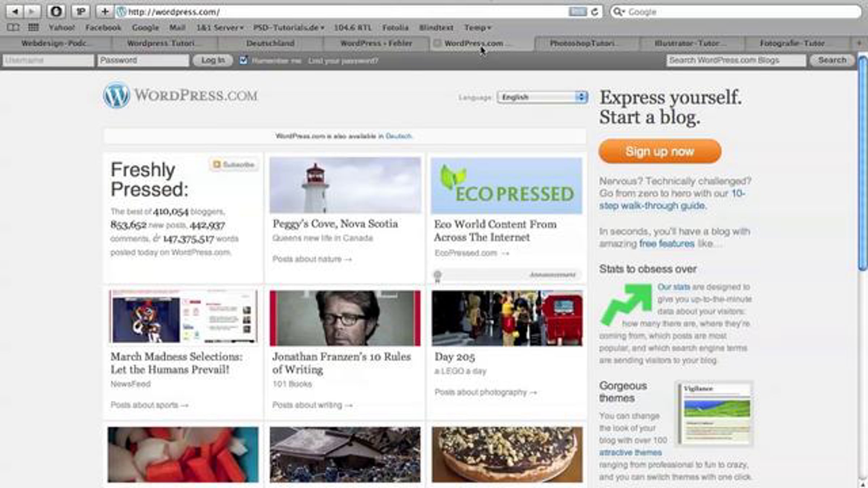
Task: Open the Our stats link
Action: pyautogui.click(x=674, y=287)
